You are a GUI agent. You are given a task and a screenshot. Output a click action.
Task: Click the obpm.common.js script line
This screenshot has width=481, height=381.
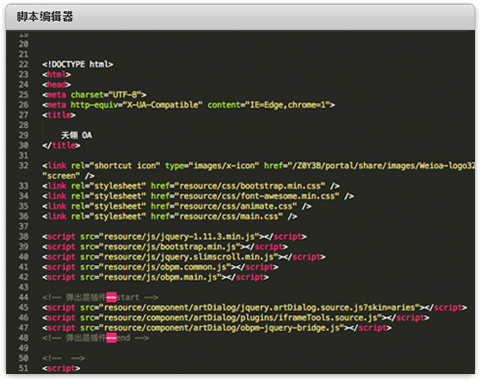(x=160, y=267)
